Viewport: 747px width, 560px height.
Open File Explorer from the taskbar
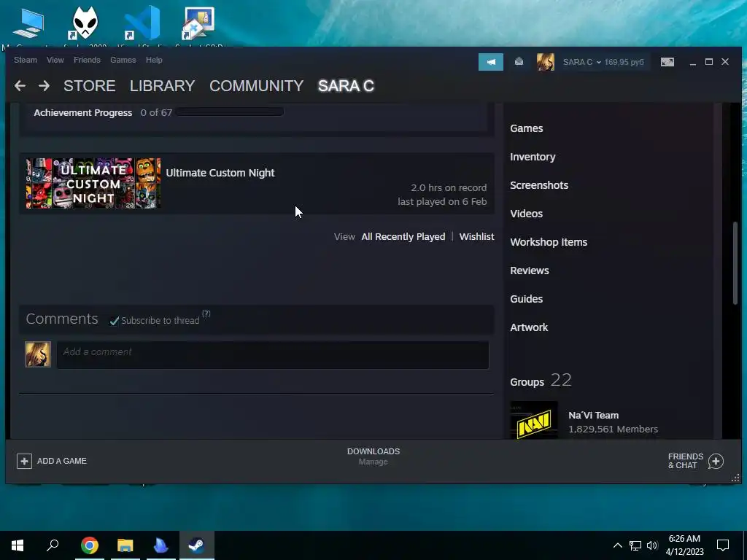(x=125, y=545)
